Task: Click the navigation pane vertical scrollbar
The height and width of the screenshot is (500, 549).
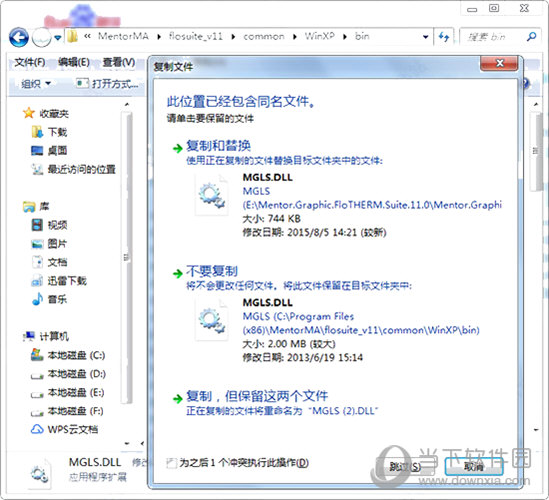Action: pos(127,257)
